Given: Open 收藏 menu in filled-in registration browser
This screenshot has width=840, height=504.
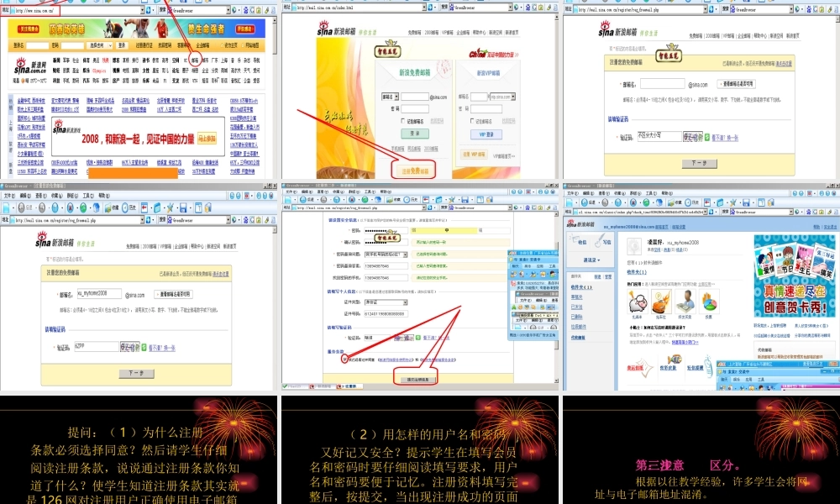Looking at the screenshot, I should click(56, 196).
